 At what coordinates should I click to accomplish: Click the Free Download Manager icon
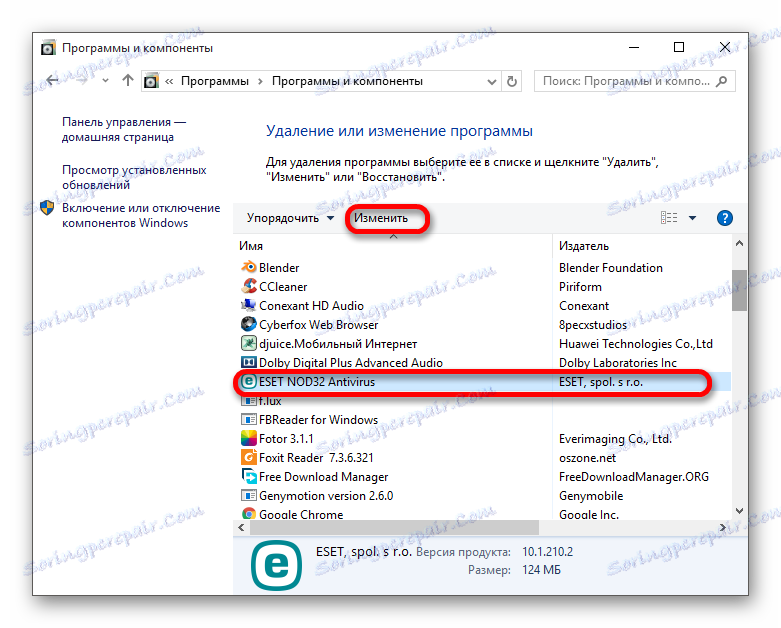pos(249,476)
